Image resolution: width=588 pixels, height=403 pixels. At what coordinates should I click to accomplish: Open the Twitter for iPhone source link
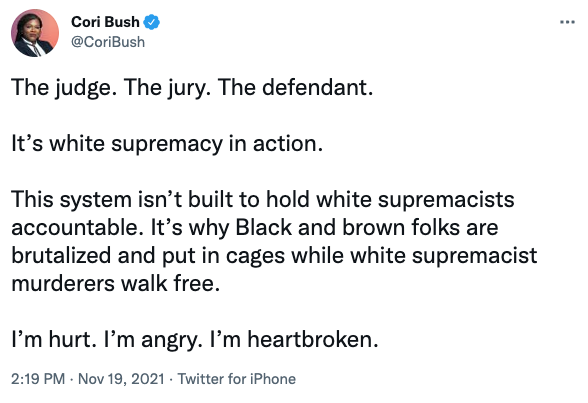tap(236, 379)
